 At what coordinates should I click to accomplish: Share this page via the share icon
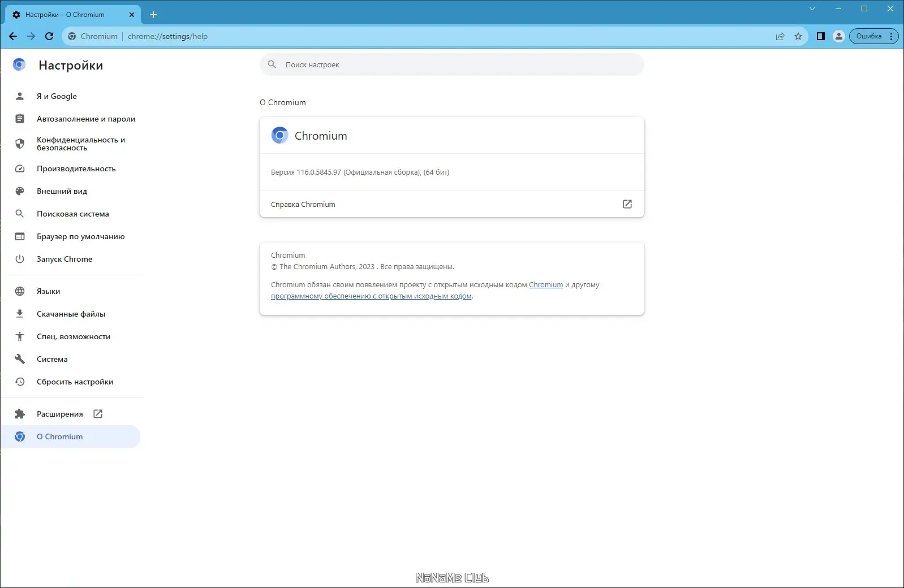click(780, 36)
